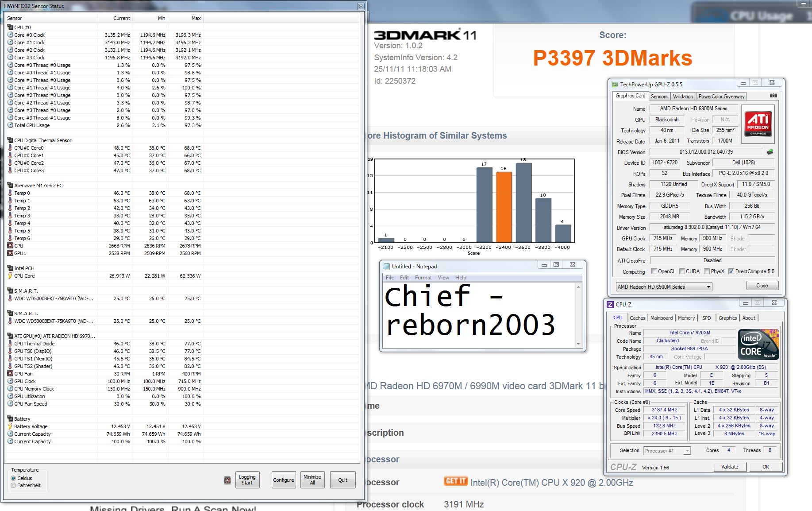
Task: Toggle the PhysX checkbox in GPU-Z
Action: pos(707,271)
